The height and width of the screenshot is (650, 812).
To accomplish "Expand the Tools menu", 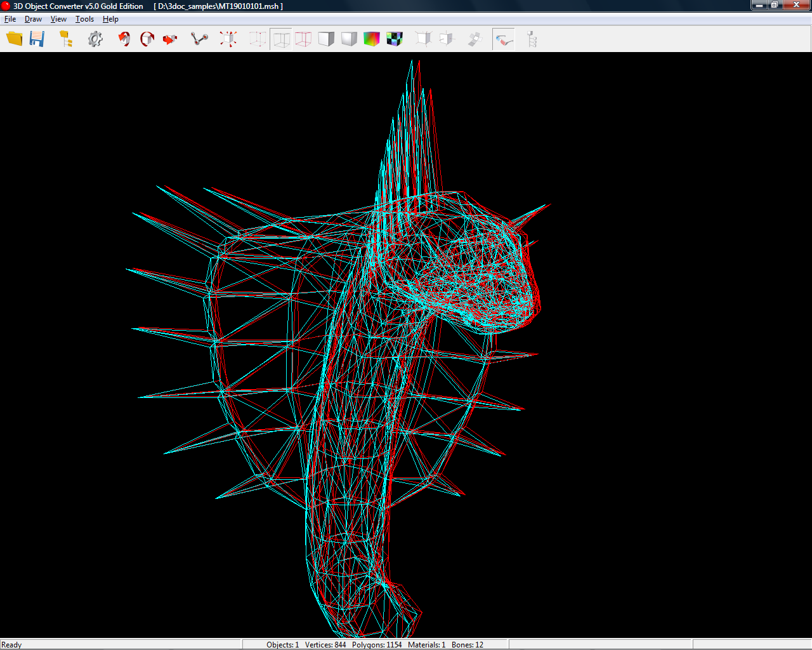I will pyautogui.click(x=84, y=19).
